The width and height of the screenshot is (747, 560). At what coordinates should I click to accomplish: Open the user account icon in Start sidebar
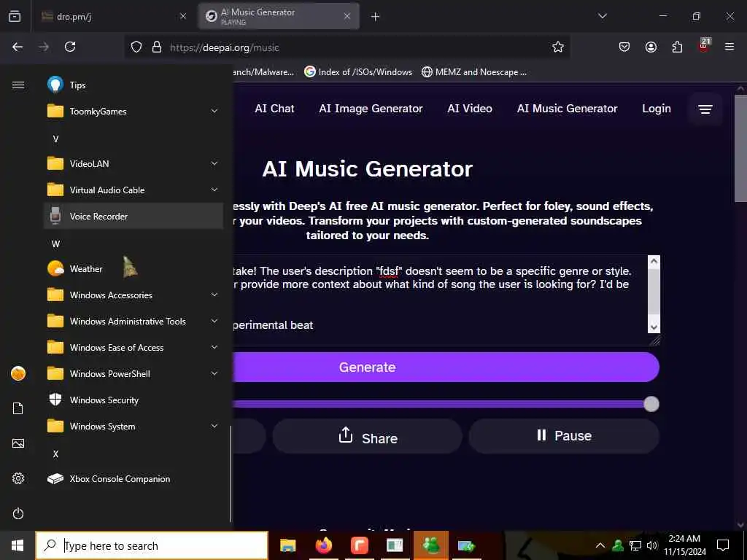[18, 373]
